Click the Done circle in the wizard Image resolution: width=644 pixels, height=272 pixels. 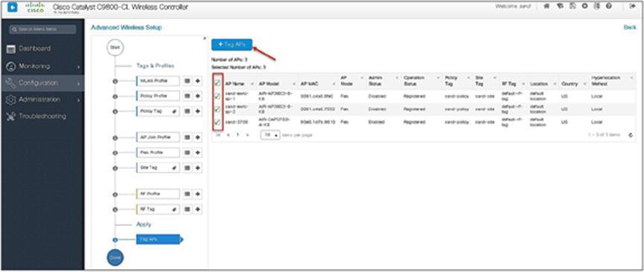[115, 257]
